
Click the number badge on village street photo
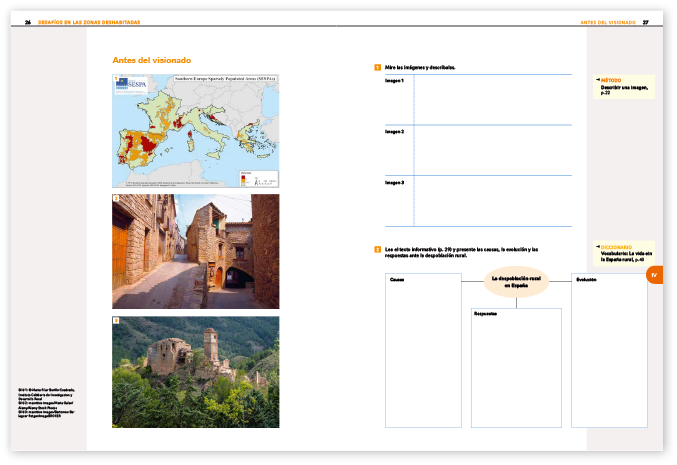[116, 198]
